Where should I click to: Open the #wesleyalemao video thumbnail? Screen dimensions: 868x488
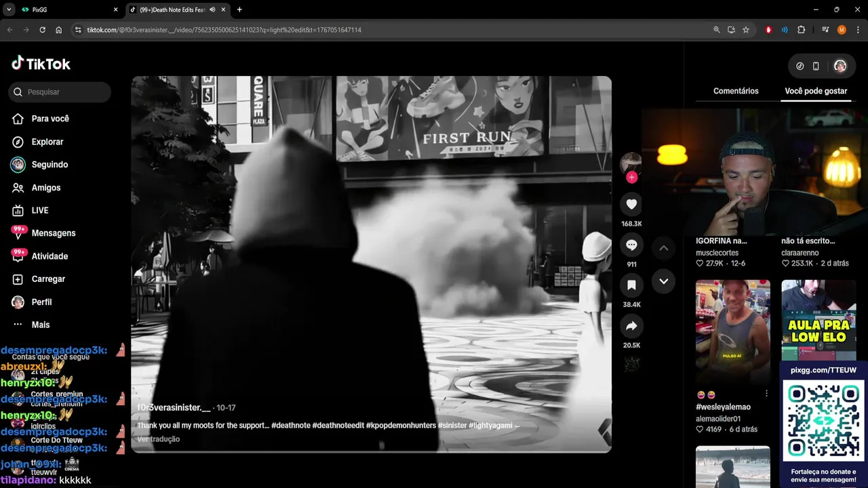[733, 333]
